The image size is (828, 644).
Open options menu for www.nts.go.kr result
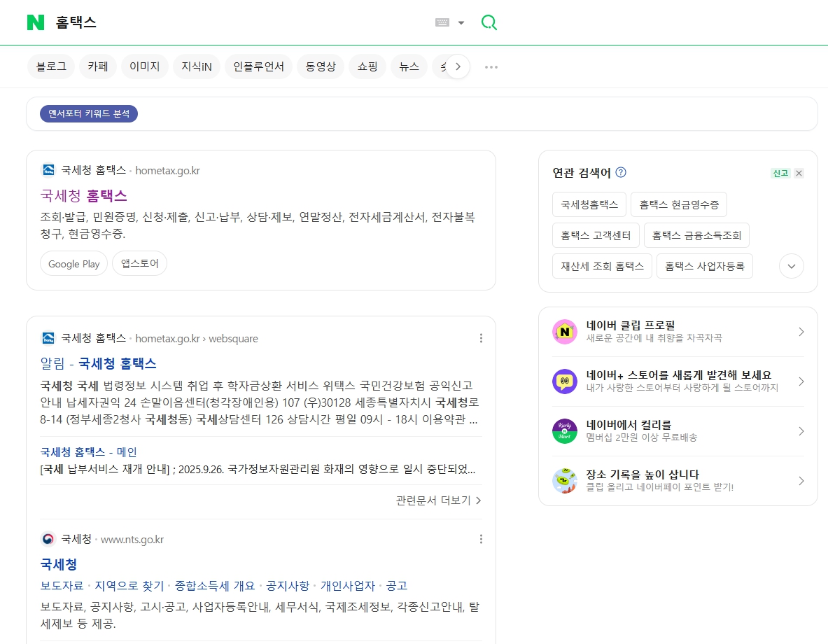pyautogui.click(x=481, y=539)
